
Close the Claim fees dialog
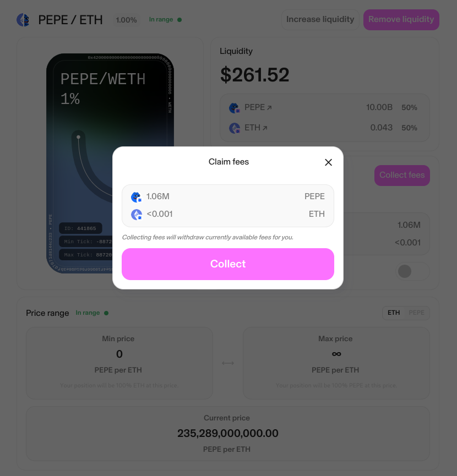point(328,162)
